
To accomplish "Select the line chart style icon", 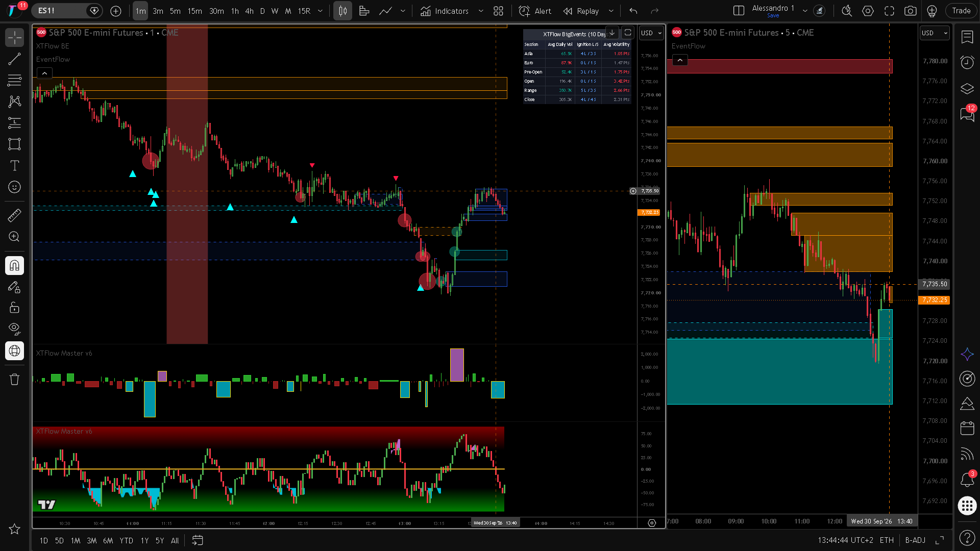I will coord(386,11).
